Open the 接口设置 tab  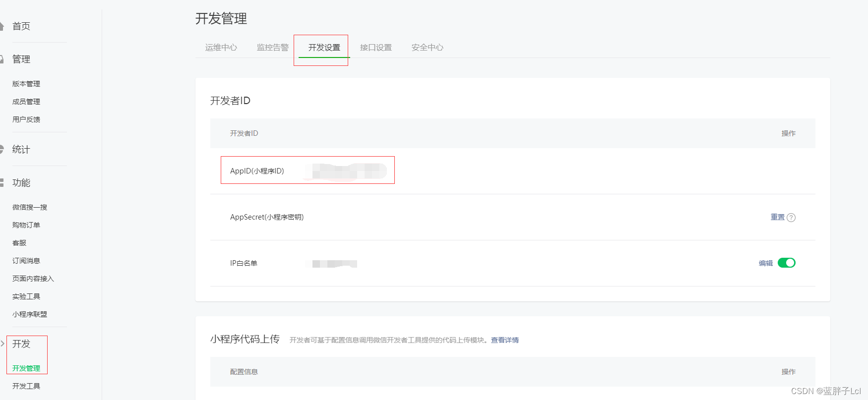click(376, 48)
